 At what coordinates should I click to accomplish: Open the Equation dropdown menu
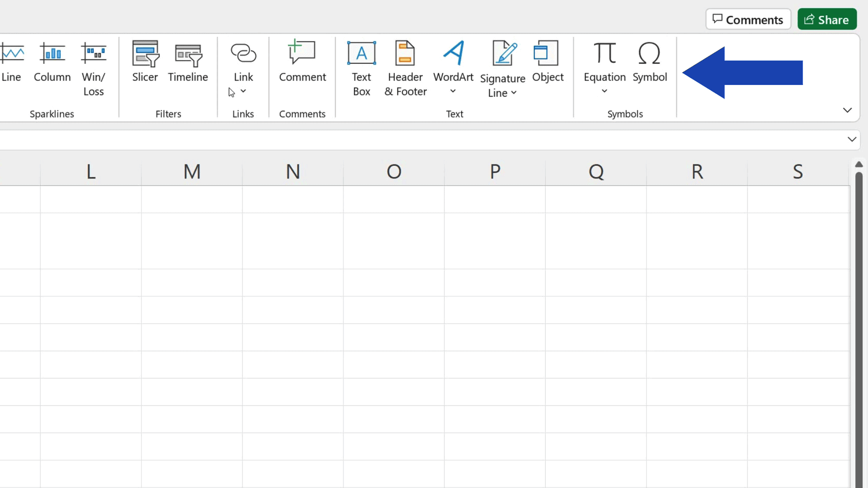[604, 91]
